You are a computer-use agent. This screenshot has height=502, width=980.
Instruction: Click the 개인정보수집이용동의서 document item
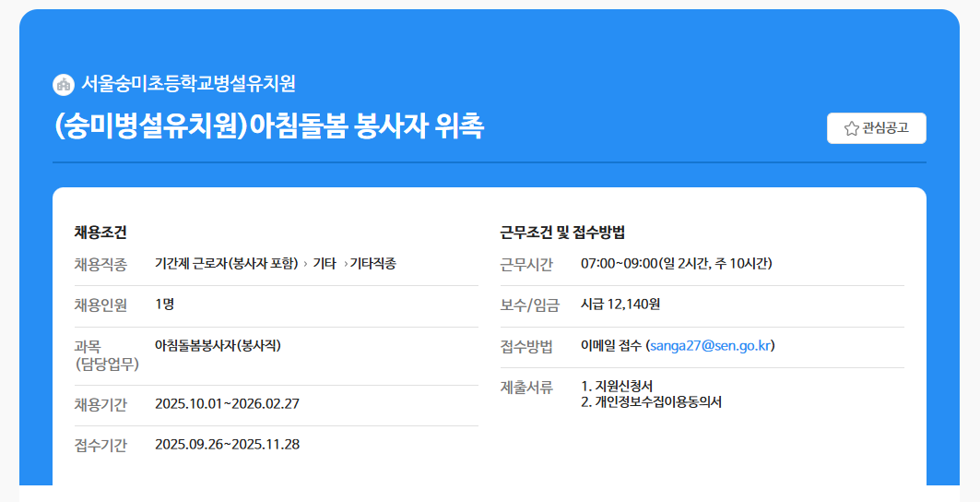[651, 402]
